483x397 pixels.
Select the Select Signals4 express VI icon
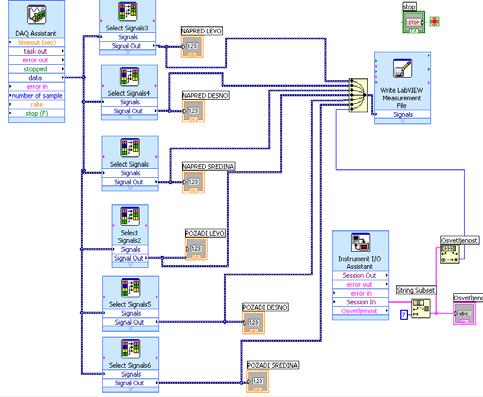129,76
